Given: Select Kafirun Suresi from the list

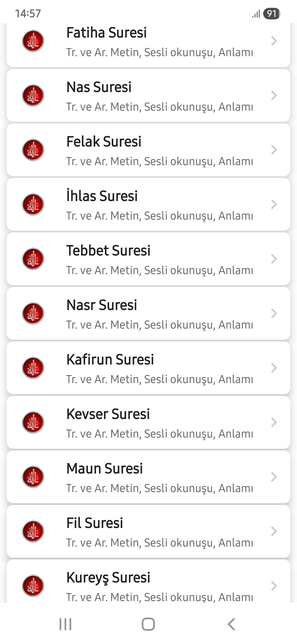Looking at the screenshot, I should tap(110, 360).
